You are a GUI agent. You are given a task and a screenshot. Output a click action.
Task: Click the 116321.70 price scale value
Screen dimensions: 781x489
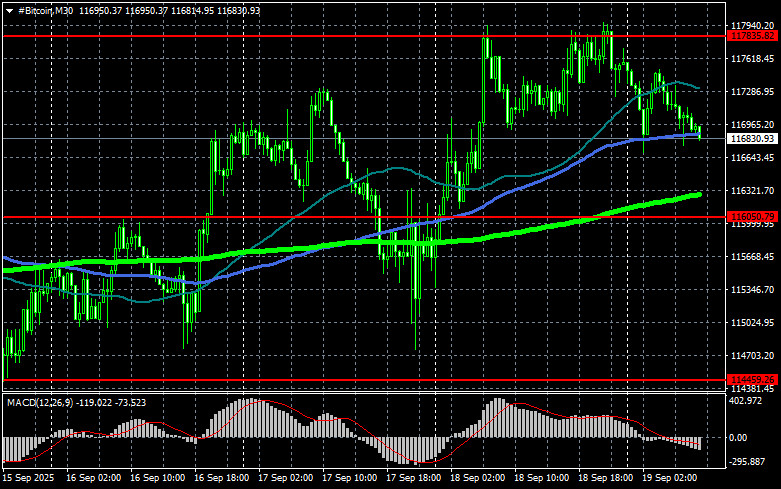753,190
